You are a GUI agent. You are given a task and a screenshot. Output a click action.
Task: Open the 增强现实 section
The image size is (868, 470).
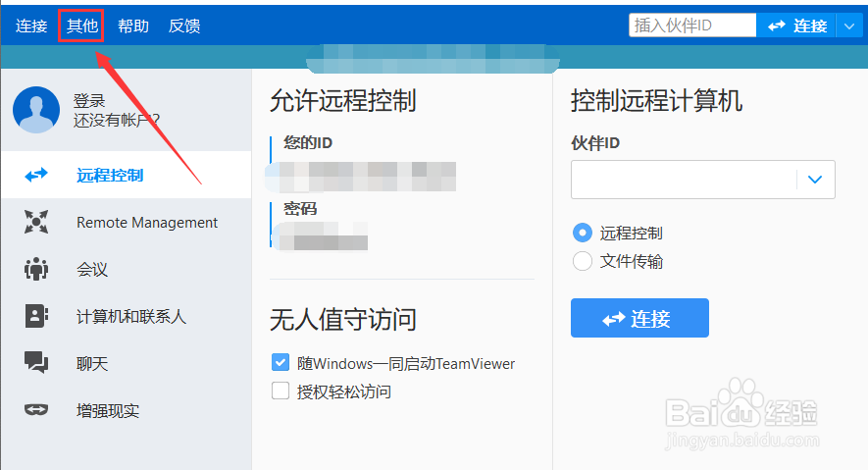click(x=127, y=410)
